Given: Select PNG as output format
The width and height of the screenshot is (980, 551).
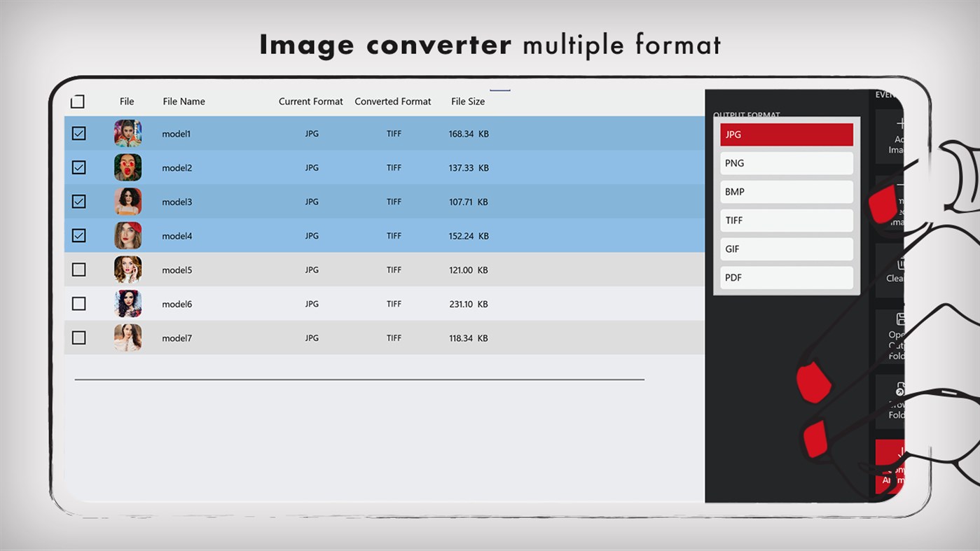Looking at the screenshot, I should [786, 163].
